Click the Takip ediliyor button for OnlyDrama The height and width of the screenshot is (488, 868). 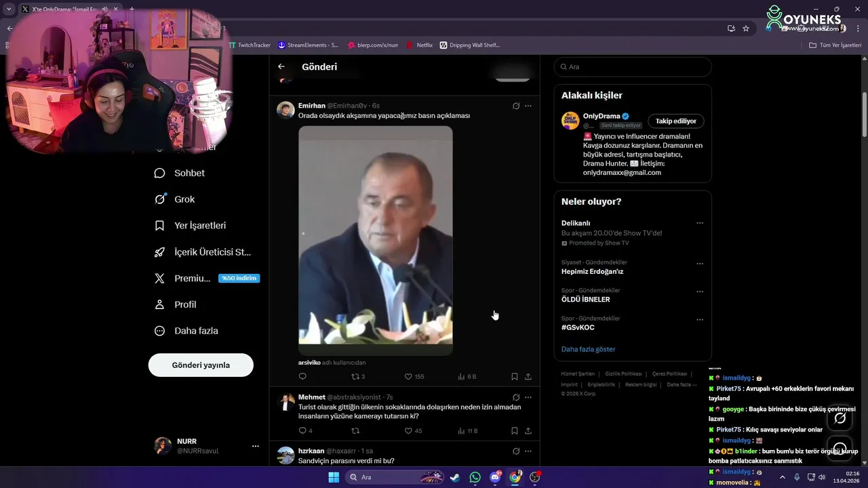click(x=676, y=121)
